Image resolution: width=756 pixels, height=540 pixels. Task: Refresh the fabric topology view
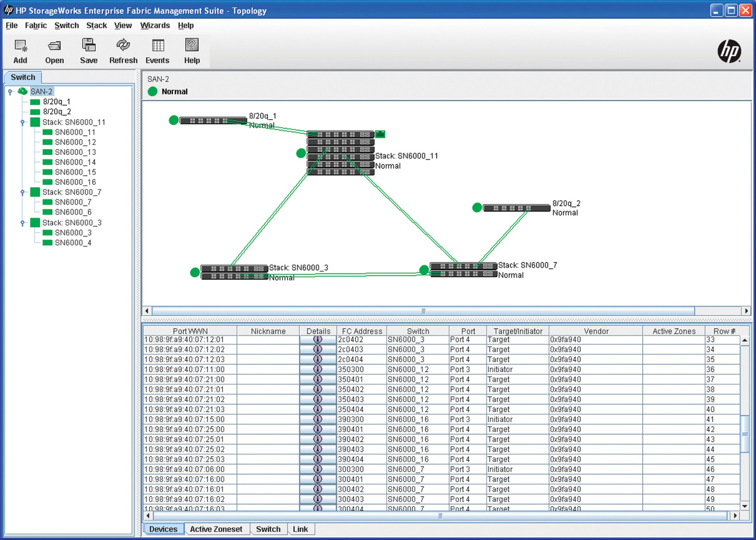click(x=123, y=45)
